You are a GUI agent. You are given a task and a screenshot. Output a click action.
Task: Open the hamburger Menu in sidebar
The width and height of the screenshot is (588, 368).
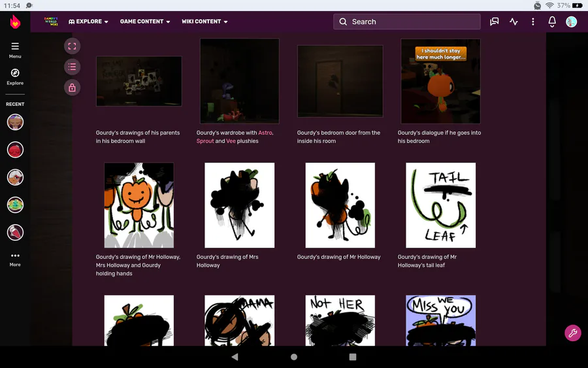click(x=15, y=50)
